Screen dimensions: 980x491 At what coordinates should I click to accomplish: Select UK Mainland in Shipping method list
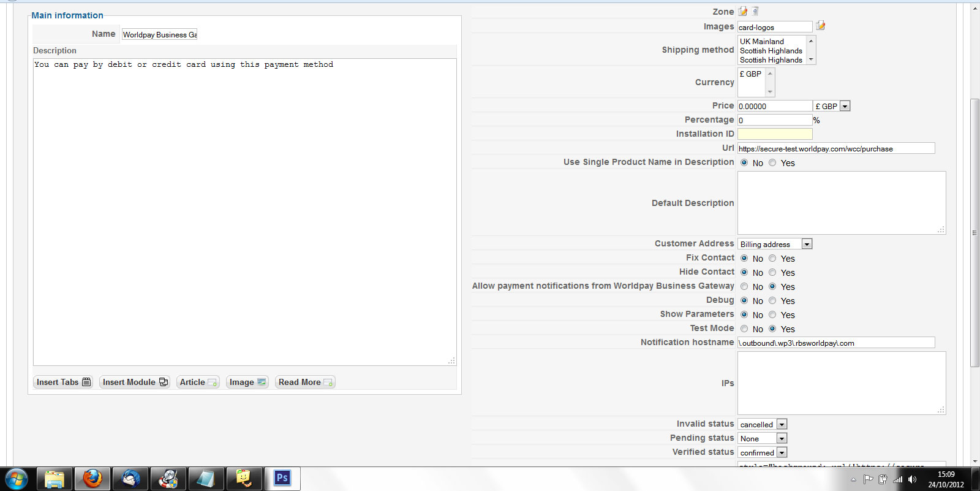point(762,42)
